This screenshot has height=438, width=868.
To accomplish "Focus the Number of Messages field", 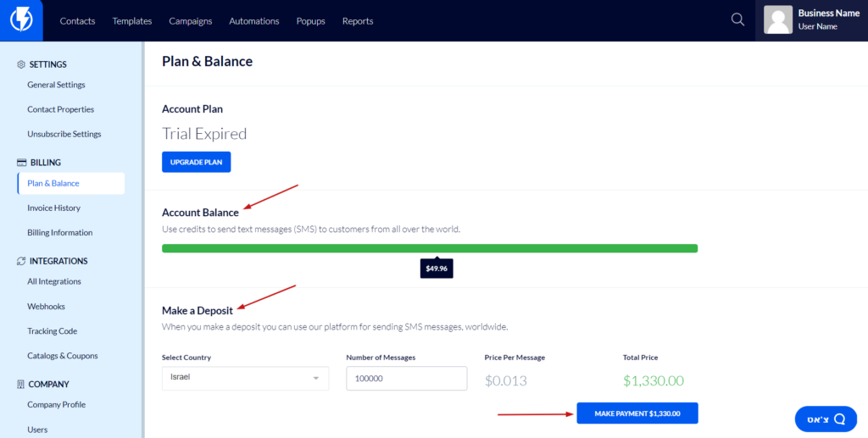I will click(407, 378).
